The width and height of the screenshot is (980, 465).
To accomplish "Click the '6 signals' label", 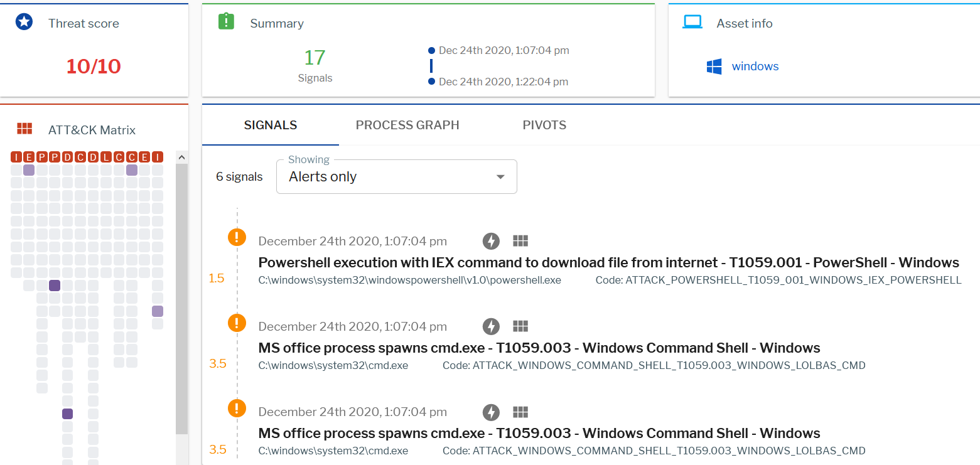I will 239,177.
